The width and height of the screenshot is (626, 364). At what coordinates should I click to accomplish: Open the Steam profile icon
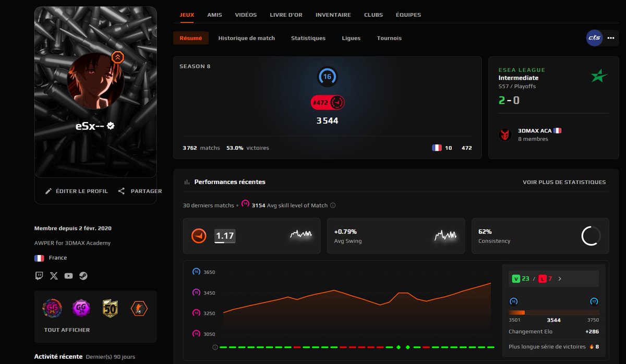(x=83, y=276)
